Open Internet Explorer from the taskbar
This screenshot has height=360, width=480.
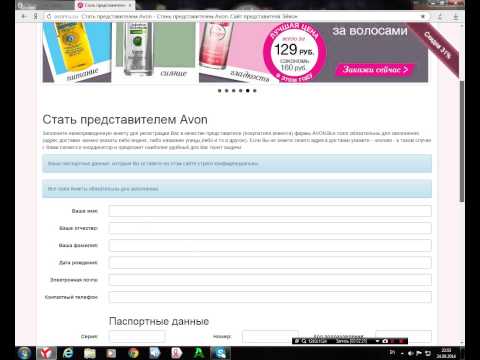(68, 353)
